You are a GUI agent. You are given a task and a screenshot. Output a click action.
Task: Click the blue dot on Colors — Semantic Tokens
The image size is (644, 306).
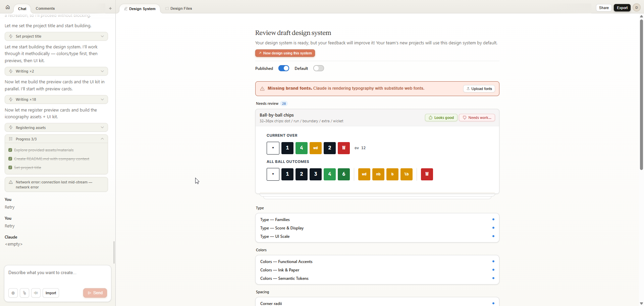(493, 278)
